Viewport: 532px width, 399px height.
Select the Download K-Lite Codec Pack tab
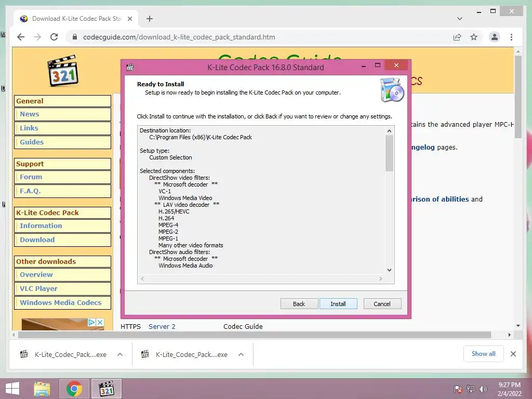(76, 19)
